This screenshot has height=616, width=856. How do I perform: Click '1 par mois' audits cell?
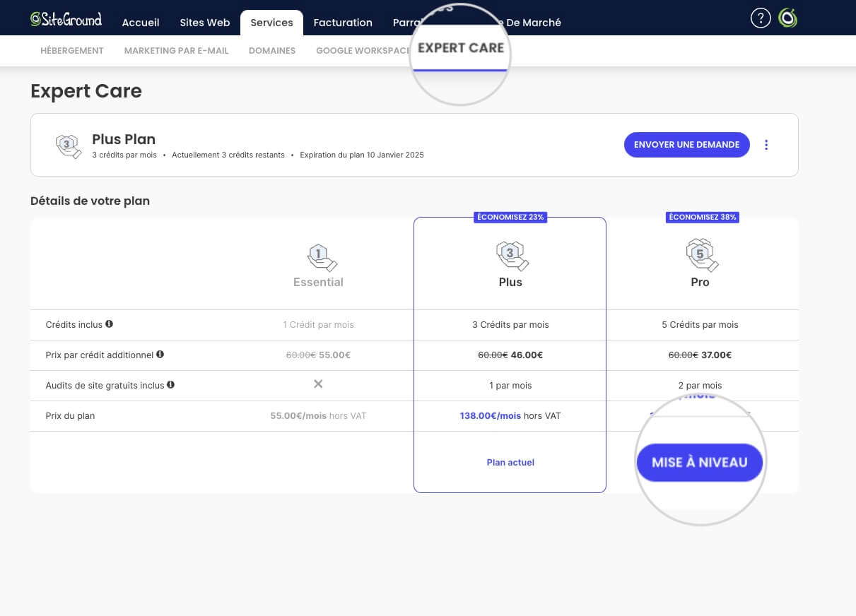[510, 386]
